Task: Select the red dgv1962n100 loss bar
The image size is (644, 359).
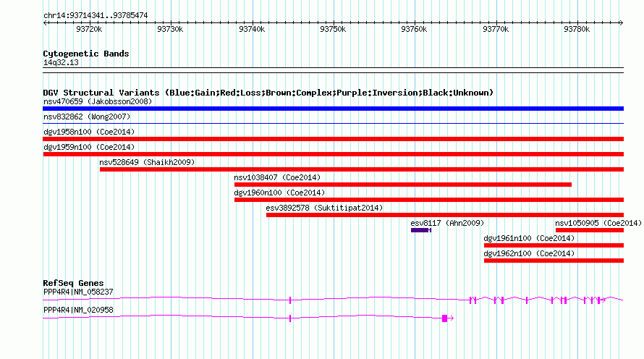Action: [554, 261]
